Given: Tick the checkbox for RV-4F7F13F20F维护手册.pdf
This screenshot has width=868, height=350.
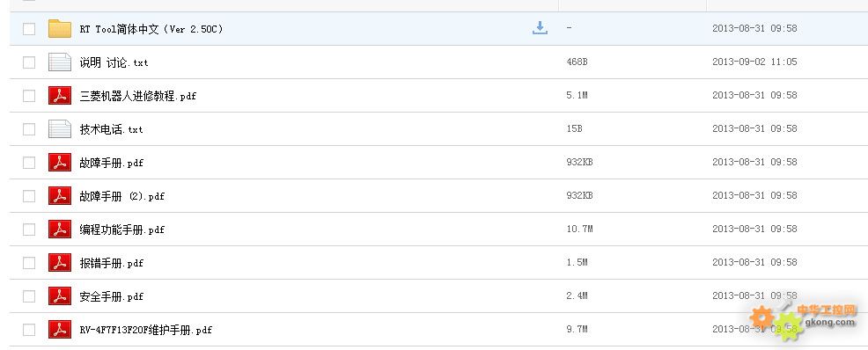Looking at the screenshot, I should pos(29,330).
